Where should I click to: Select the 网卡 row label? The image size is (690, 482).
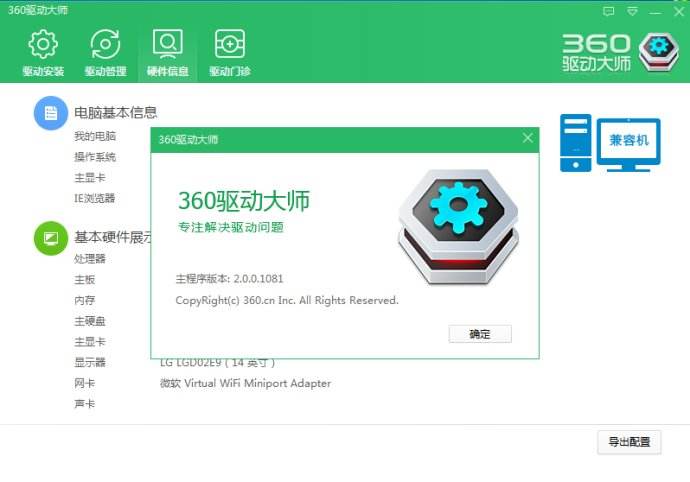click(84, 383)
